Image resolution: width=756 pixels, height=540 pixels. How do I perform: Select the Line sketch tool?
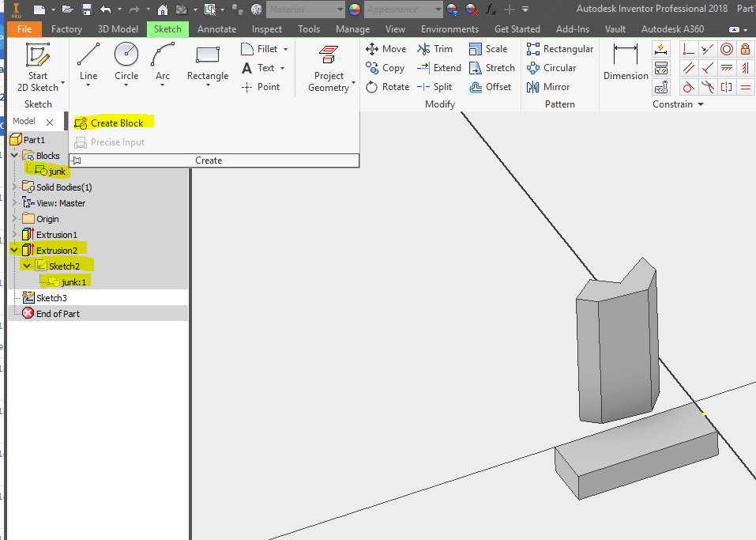(x=88, y=62)
